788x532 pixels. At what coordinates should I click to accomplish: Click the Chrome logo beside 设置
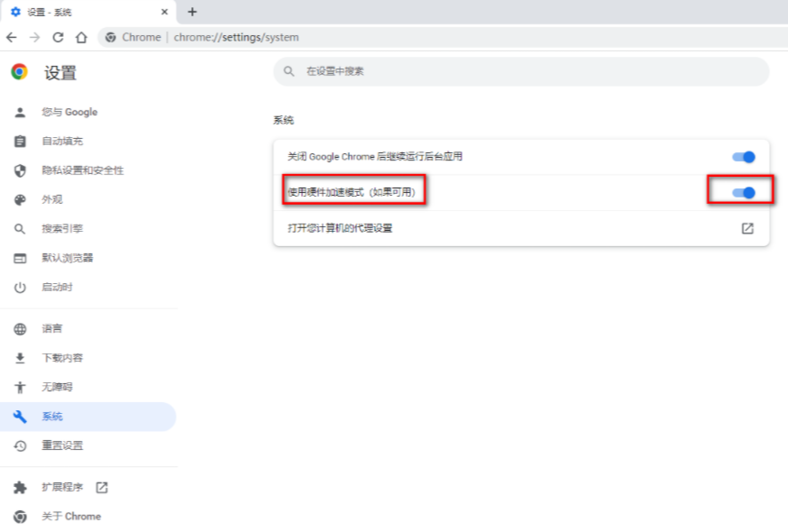tap(20, 72)
